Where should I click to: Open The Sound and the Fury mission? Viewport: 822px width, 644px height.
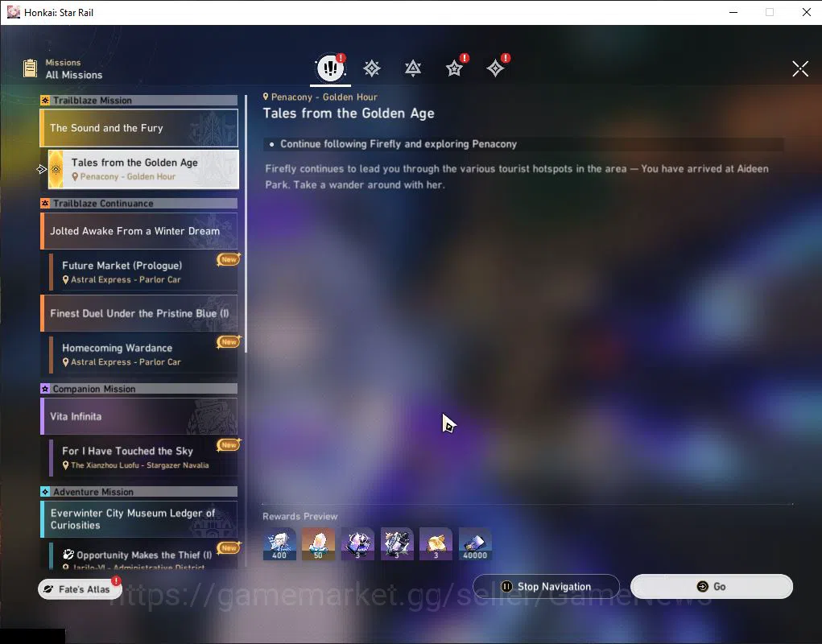(139, 128)
